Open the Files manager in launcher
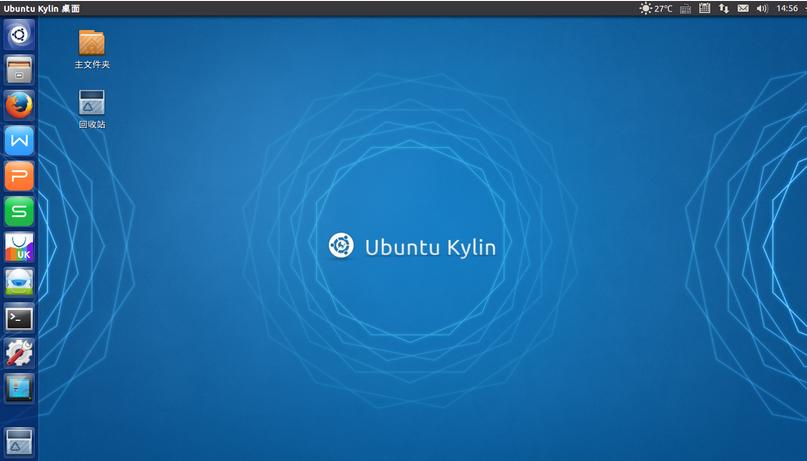Screen dimensions: 807x461 click(x=19, y=70)
